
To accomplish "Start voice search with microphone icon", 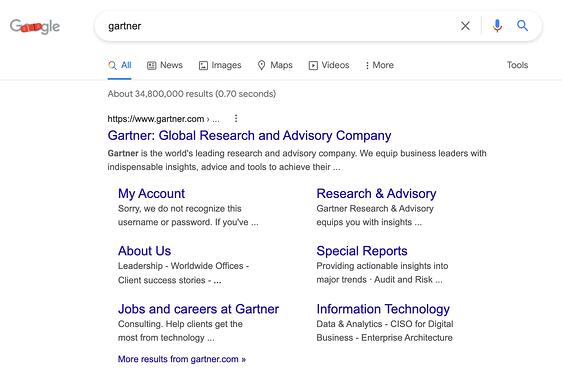I will pyautogui.click(x=497, y=26).
